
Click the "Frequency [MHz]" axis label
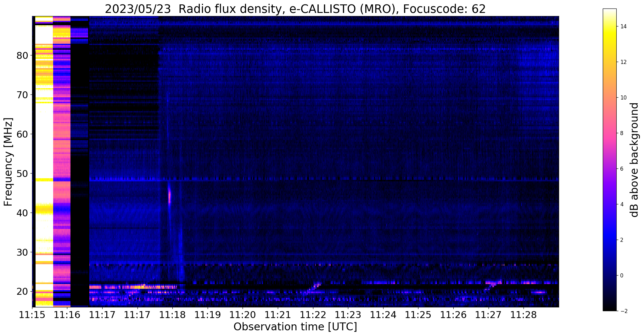click(8, 162)
